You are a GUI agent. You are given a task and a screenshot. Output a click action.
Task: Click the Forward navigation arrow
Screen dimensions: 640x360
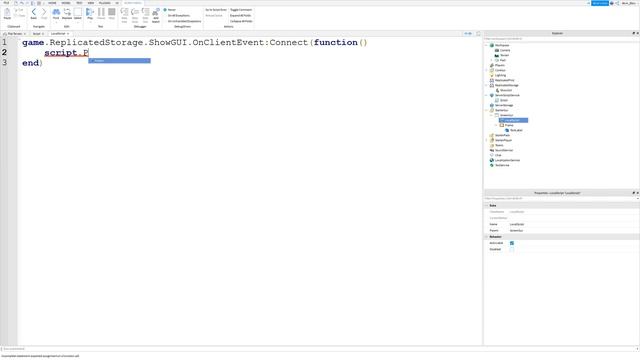pos(44,13)
